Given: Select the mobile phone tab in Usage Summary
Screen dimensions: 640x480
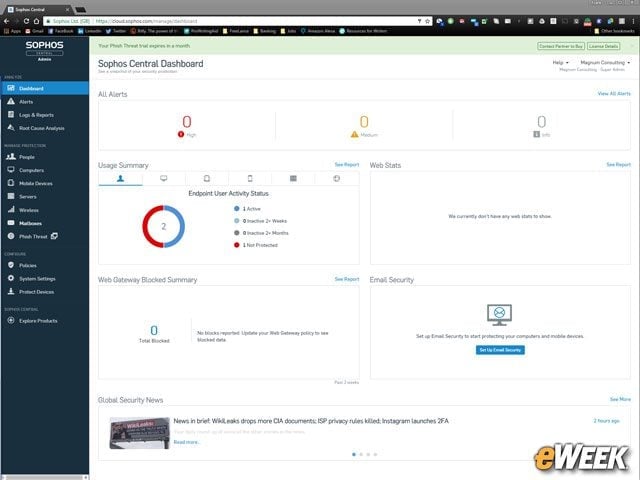Looking at the screenshot, I should coord(250,178).
